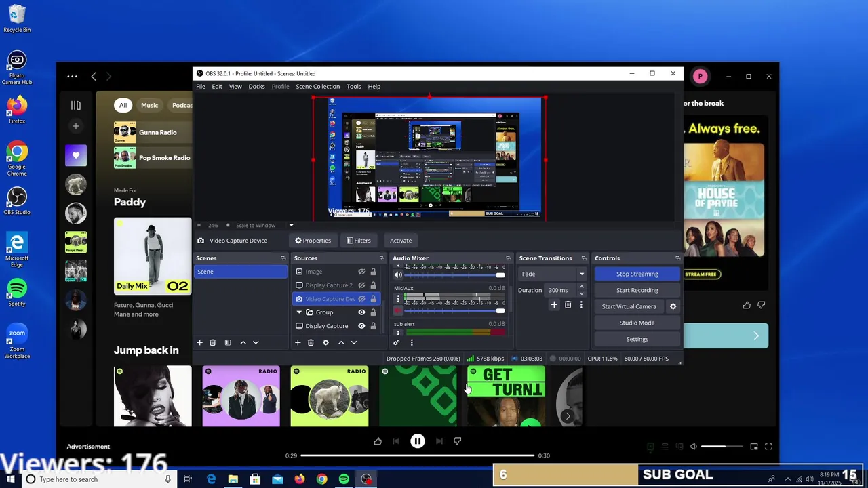Open the Tools menu in OBS
This screenshot has width=868, height=488.
tap(353, 87)
